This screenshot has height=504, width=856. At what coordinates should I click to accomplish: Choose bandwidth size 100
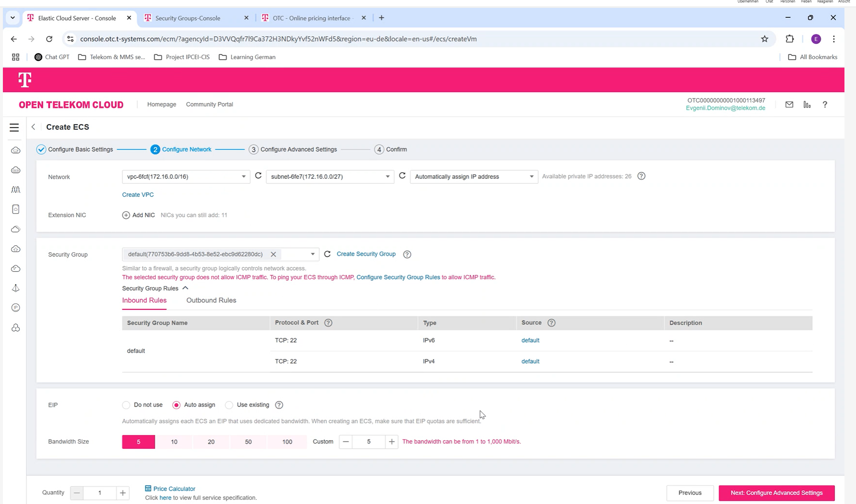pyautogui.click(x=287, y=442)
